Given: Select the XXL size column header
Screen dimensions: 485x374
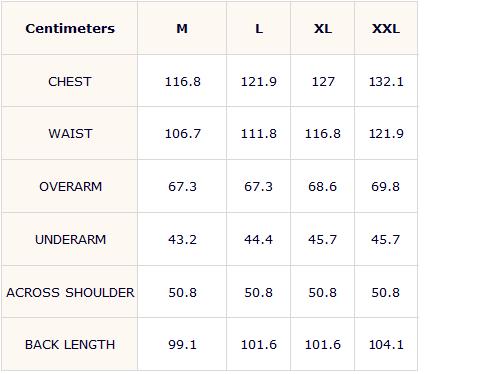Looking at the screenshot, I should 386,28.
